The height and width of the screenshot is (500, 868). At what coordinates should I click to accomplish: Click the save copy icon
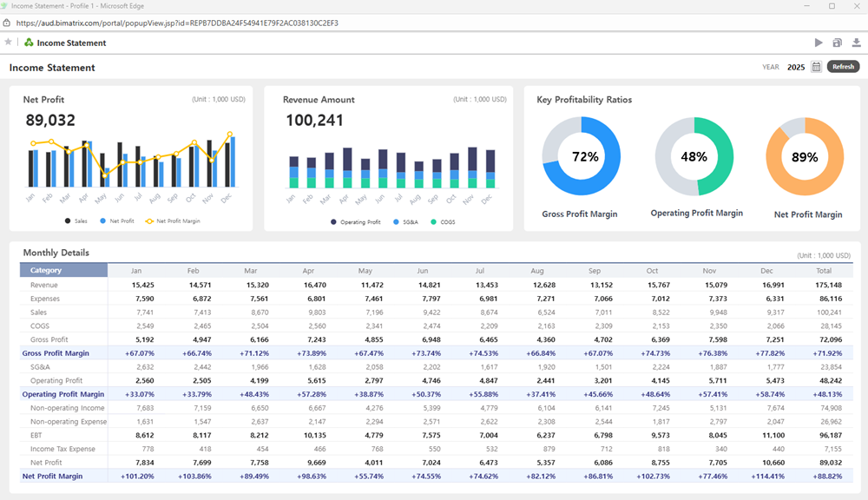click(838, 43)
